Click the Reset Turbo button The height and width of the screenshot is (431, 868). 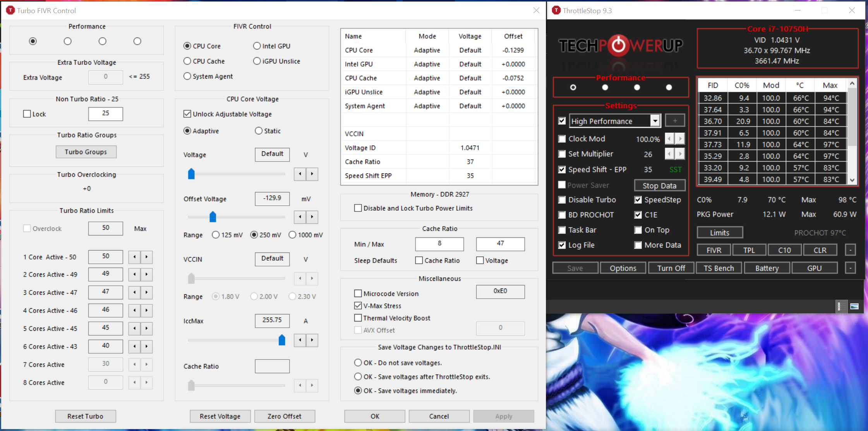[86, 416]
